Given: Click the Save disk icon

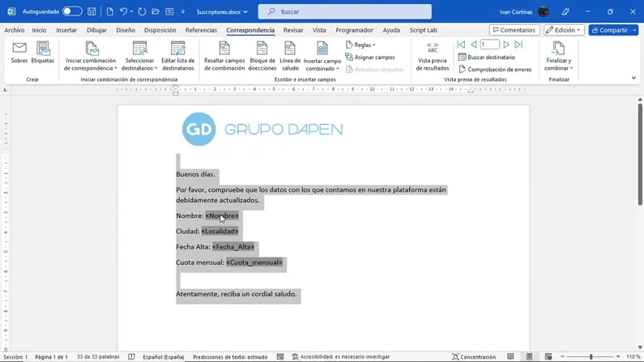Looking at the screenshot, I should coord(92,11).
